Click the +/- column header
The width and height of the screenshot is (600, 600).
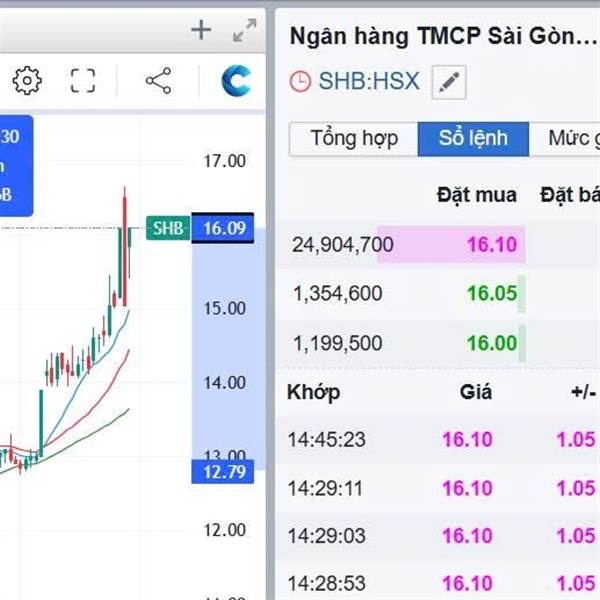(x=583, y=392)
